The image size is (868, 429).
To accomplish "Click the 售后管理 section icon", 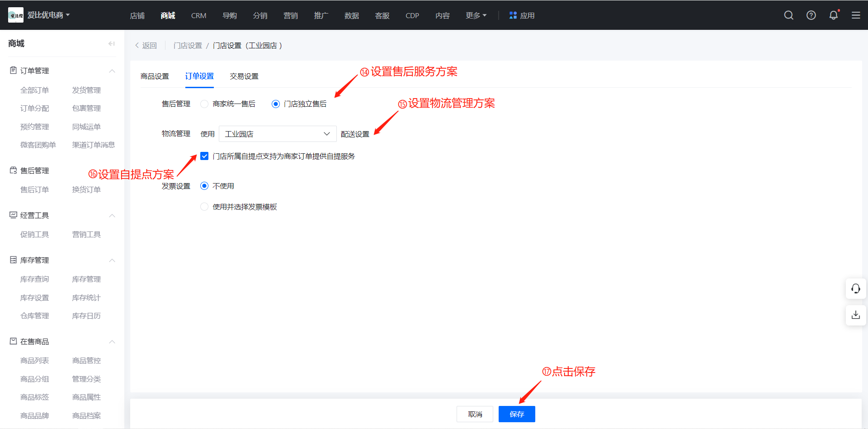I will (14, 170).
